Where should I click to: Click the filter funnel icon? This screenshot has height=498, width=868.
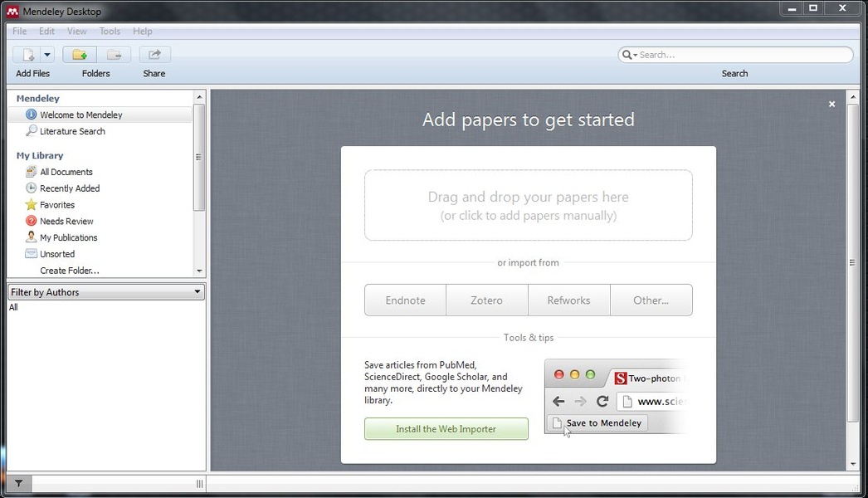[x=19, y=483]
